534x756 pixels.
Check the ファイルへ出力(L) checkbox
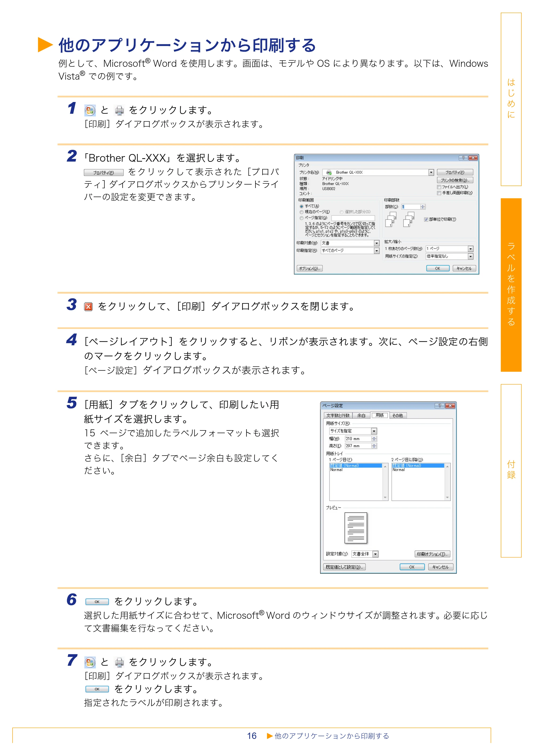click(x=439, y=187)
